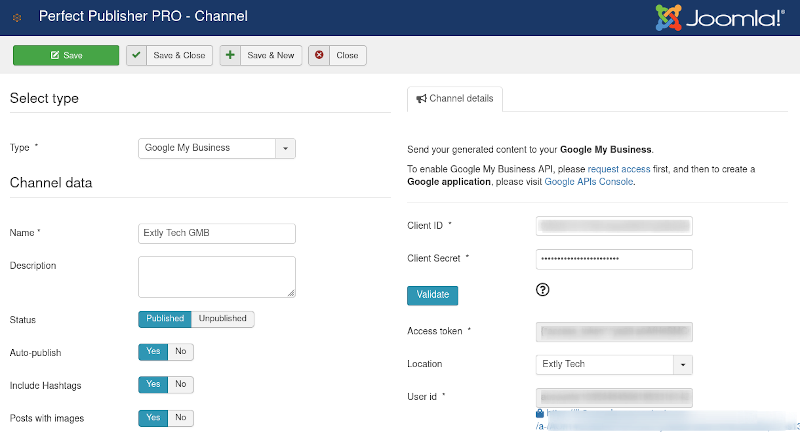Click the arrow on the Location dropdown

pyautogui.click(x=683, y=364)
